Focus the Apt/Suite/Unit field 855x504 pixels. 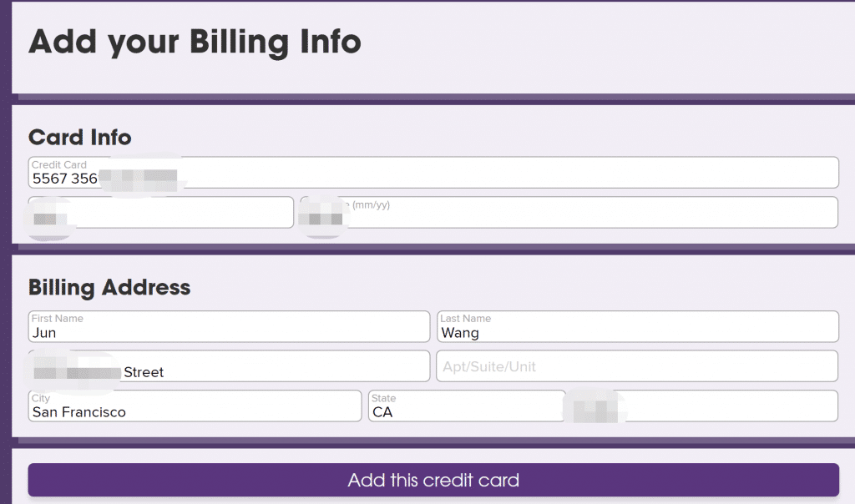point(636,366)
